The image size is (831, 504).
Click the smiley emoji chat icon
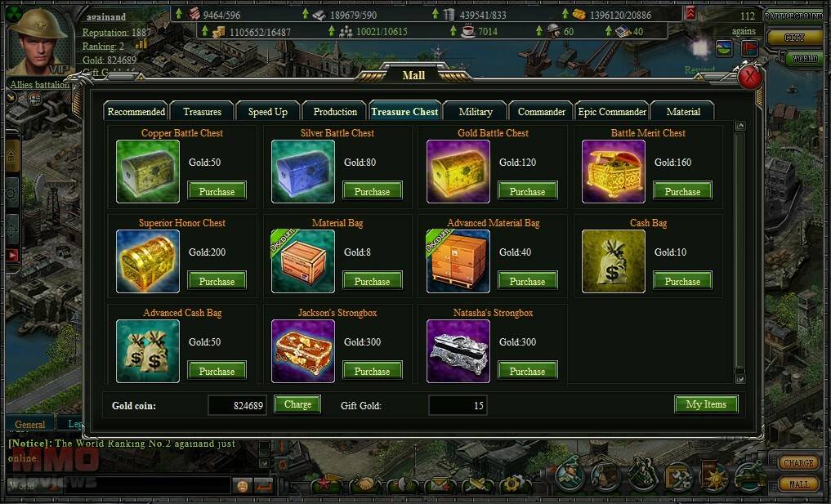pyautogui.click(x=242, y=485)
